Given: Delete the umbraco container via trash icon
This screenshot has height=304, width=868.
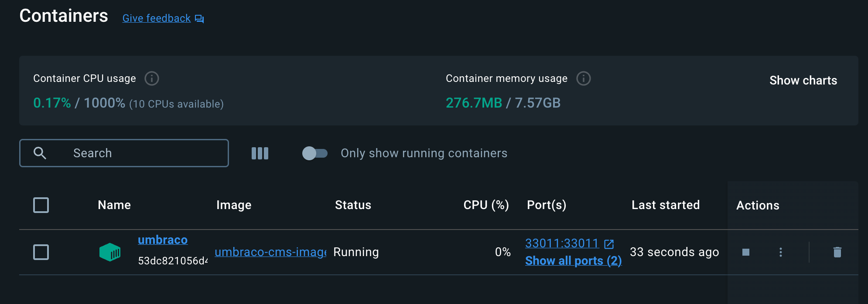Looking at the screenshot, I should (837, 252).
